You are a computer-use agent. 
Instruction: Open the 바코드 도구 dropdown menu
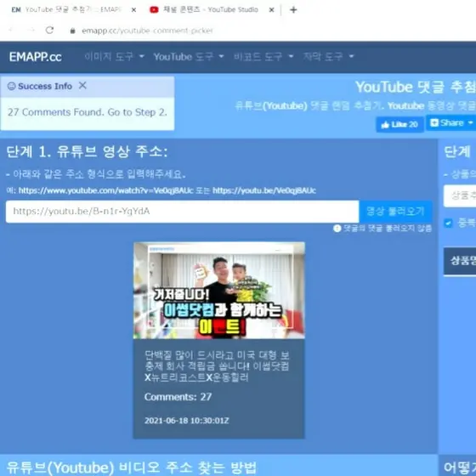click(263, 56)
